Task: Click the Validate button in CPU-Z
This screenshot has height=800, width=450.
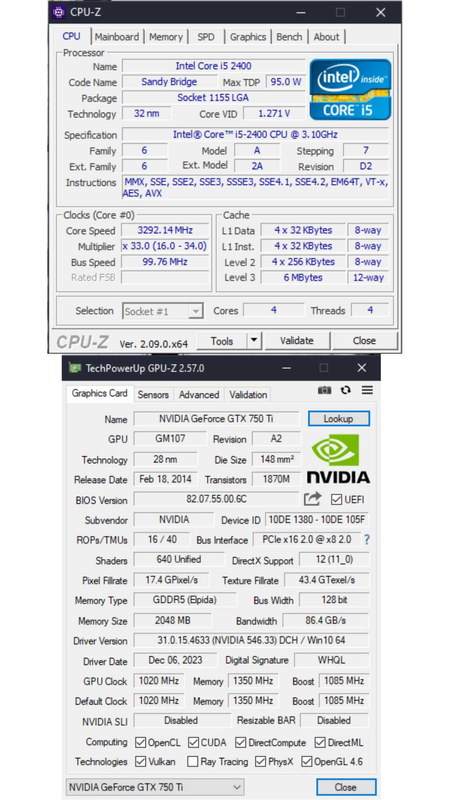Action: (x=297, y=340)
